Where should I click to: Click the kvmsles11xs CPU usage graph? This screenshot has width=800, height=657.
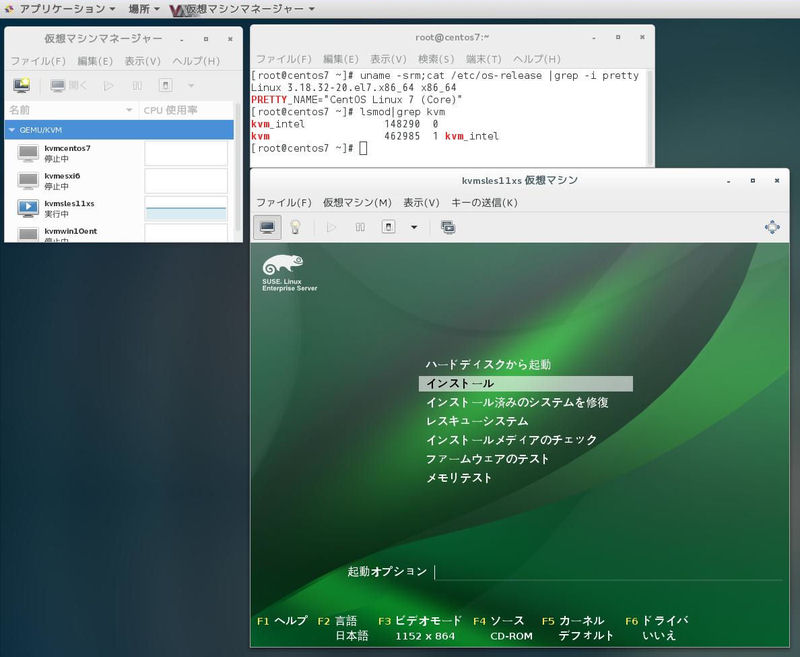(186, 209)
